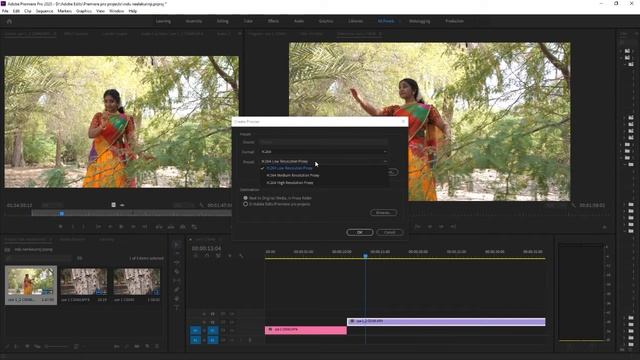
Task: Click OK in Create Proxies dialog
Action: [360, 232]
